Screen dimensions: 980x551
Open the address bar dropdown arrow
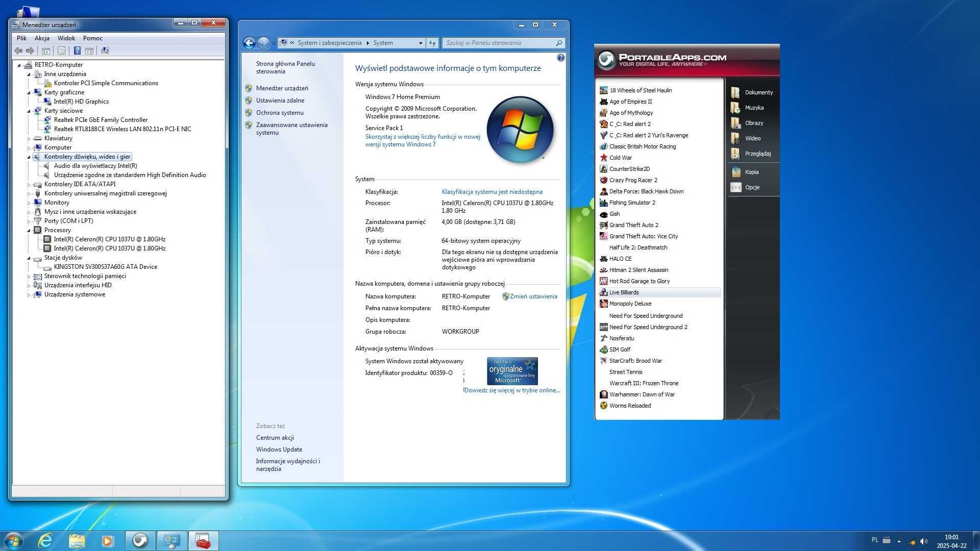coord(421,43)
